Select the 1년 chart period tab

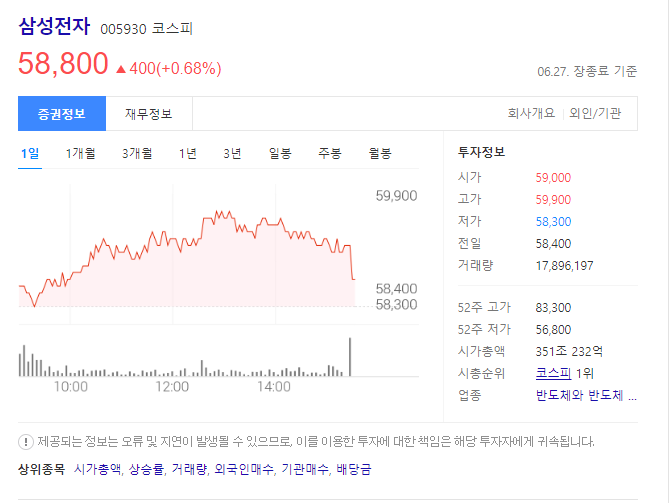(x=188, y=153)
